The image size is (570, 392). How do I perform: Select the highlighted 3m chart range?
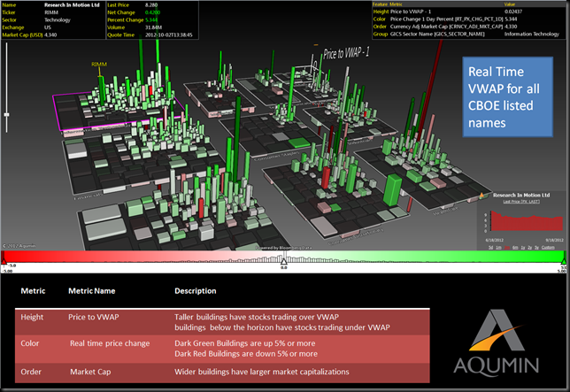click(507, 248)
